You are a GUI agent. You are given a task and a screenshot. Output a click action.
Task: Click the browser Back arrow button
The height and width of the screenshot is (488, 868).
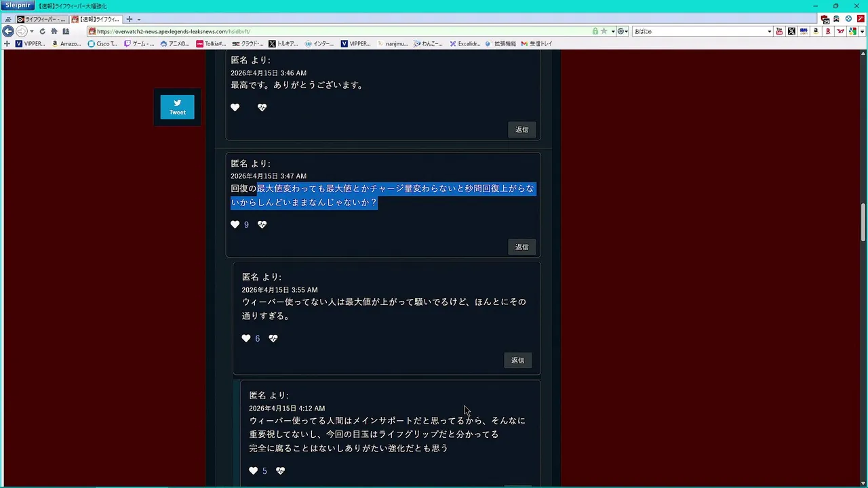[x=8, y=31]
